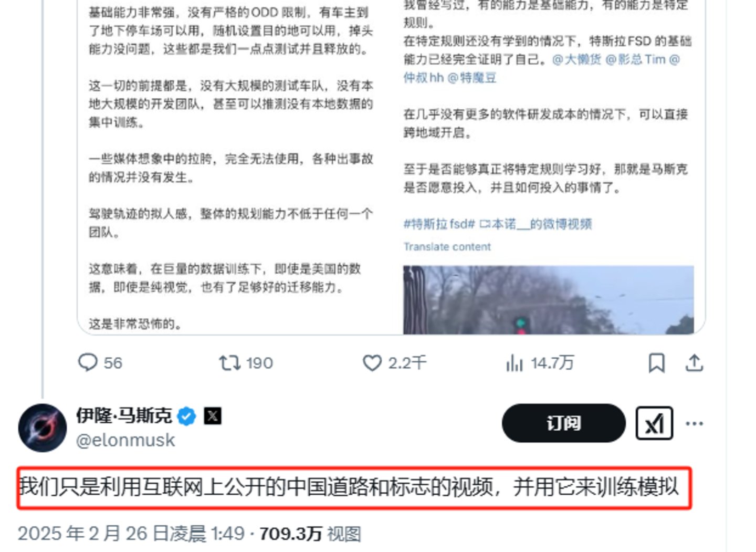Click the 订阅 subscribe button

564,423
